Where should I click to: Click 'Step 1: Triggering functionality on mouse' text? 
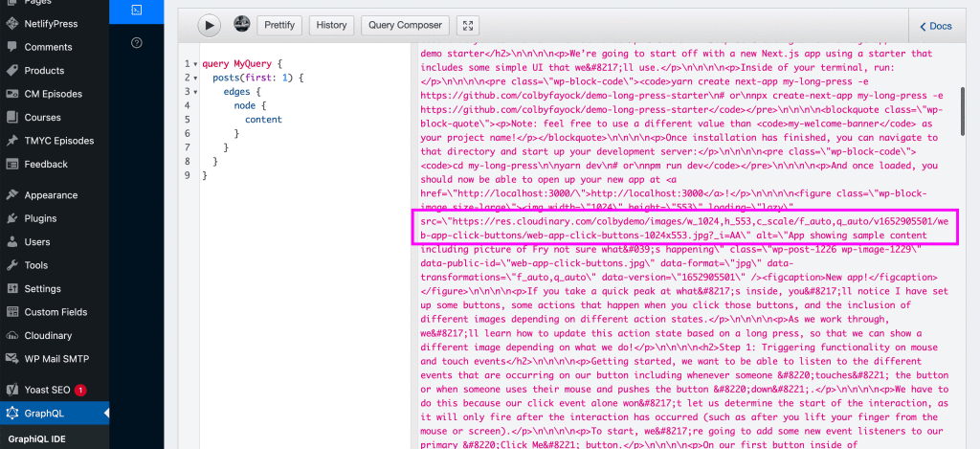(x=829, y=348)
